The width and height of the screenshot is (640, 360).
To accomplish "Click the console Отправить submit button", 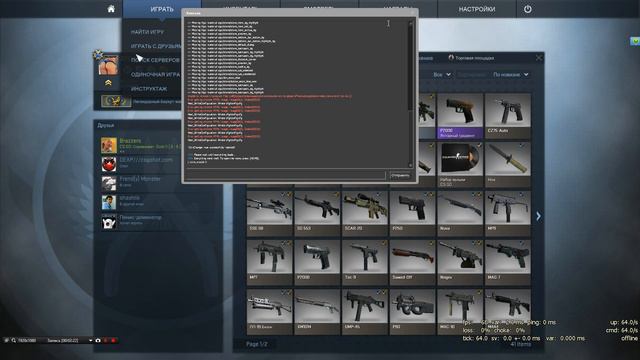I will coord(400,176).
